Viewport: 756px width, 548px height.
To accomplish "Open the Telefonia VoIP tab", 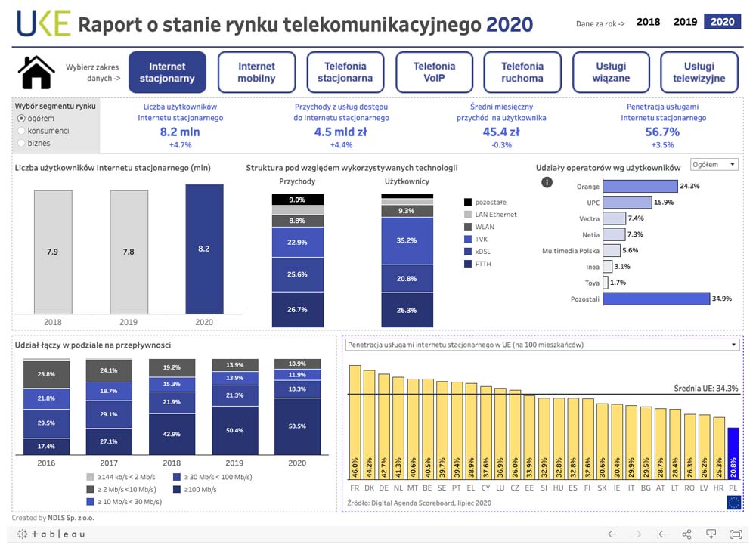I will click(434, 73).
